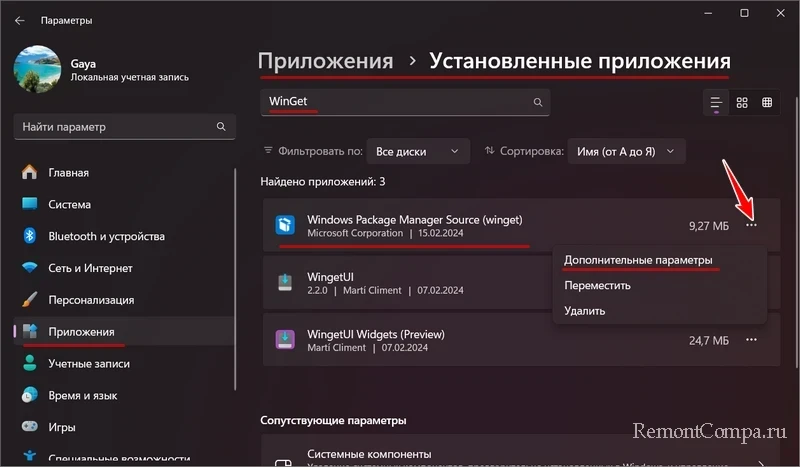Open the 'Система' settings section

point(124,204)
